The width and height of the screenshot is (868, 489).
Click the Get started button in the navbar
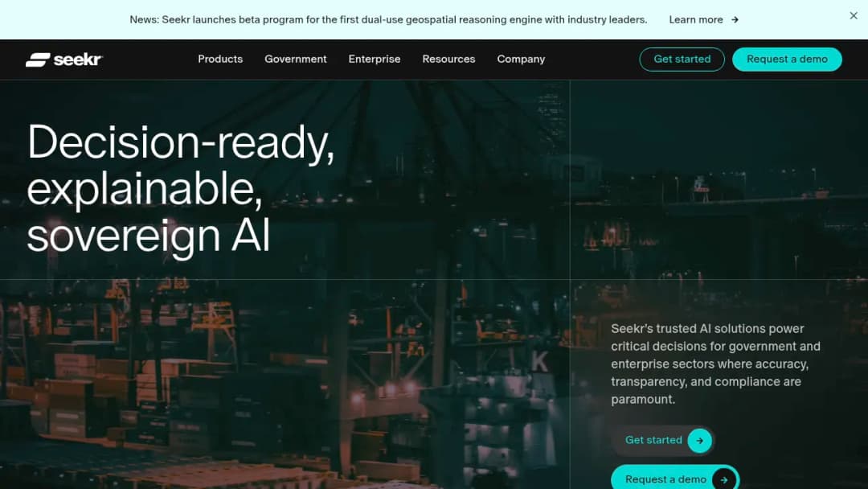pos(682,60)
